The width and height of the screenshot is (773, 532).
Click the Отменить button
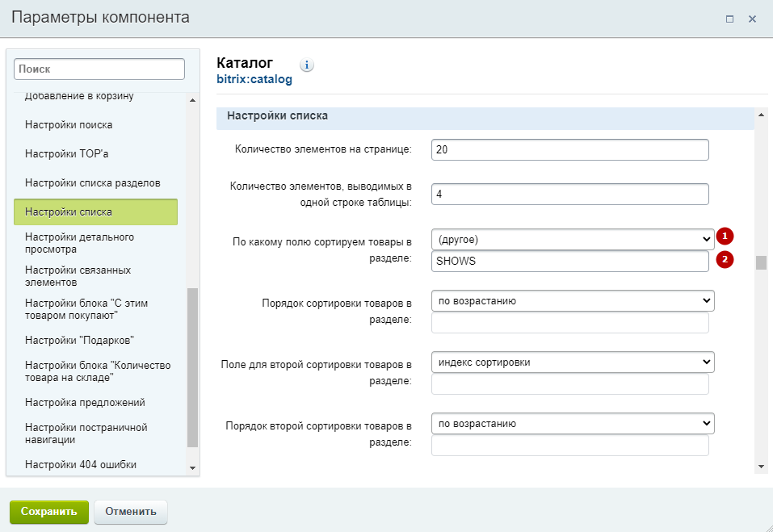tap(131, 511)
